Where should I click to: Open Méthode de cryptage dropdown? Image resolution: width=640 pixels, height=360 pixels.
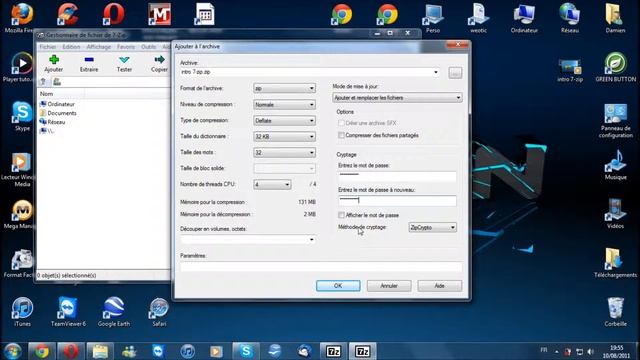point(432,227)
